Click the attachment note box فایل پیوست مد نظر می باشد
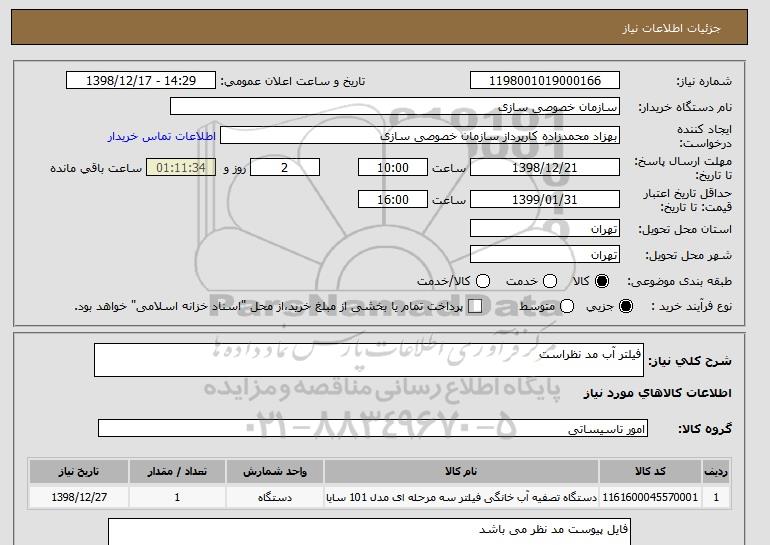The image size is (770, 545). coord(369,532)
